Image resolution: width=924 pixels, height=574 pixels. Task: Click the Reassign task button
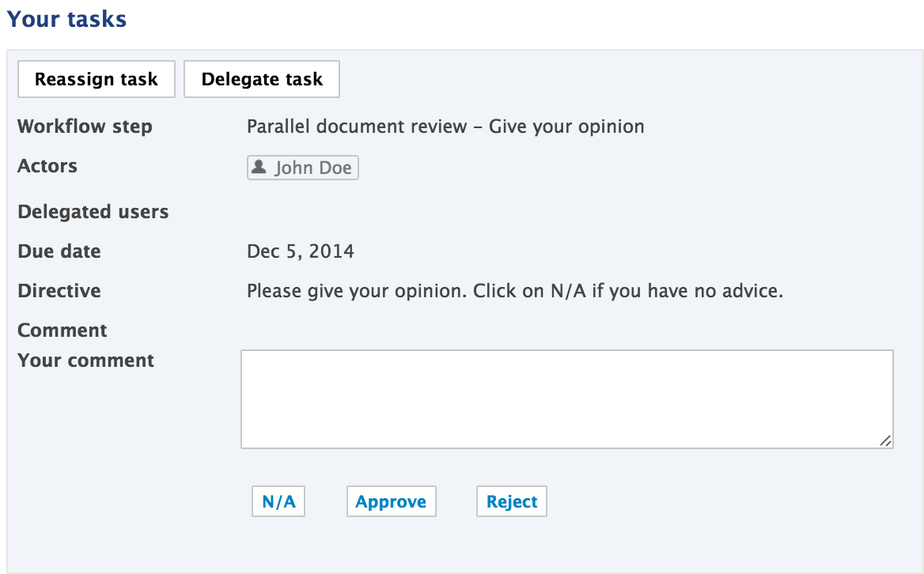tap(96, 79)
